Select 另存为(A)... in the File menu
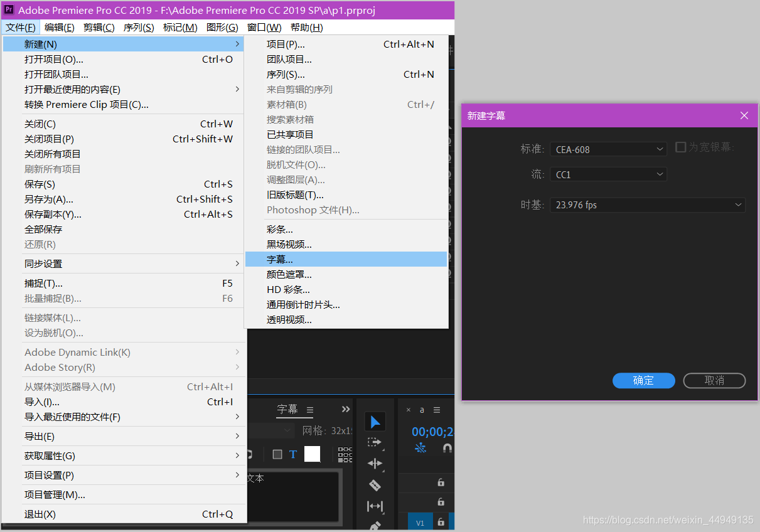Screen dimensions: 760x532 [x=124, y=199]
